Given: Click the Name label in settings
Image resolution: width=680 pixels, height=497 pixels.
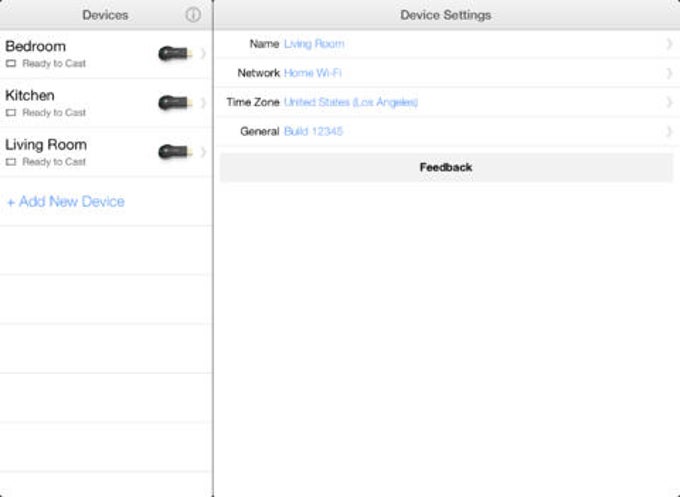Looking at the screenshot, I should (x=264, y=44).
